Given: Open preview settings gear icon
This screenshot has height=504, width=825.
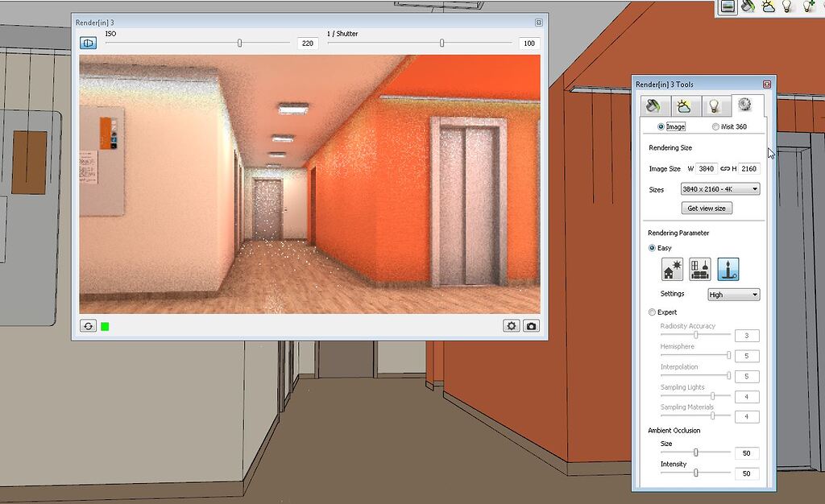Looking at the screenshot, I should point(511,326).
